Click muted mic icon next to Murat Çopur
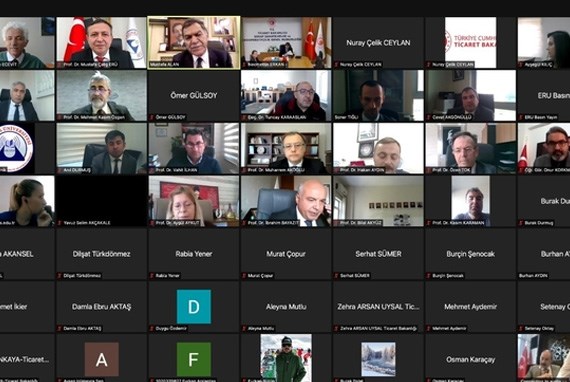This screenshot has width=570, height=382. pyautogui.click(x=244, y=276)
